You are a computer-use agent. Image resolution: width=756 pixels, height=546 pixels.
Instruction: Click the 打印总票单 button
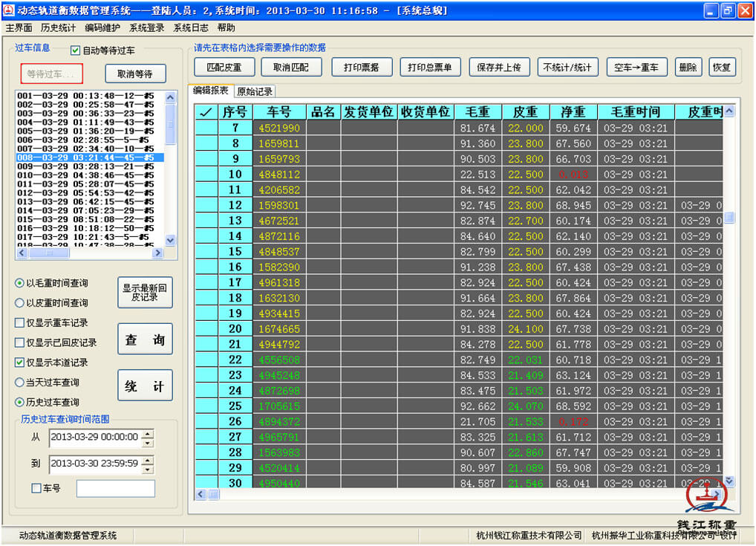pyautogui.click(x=430, y=68)
